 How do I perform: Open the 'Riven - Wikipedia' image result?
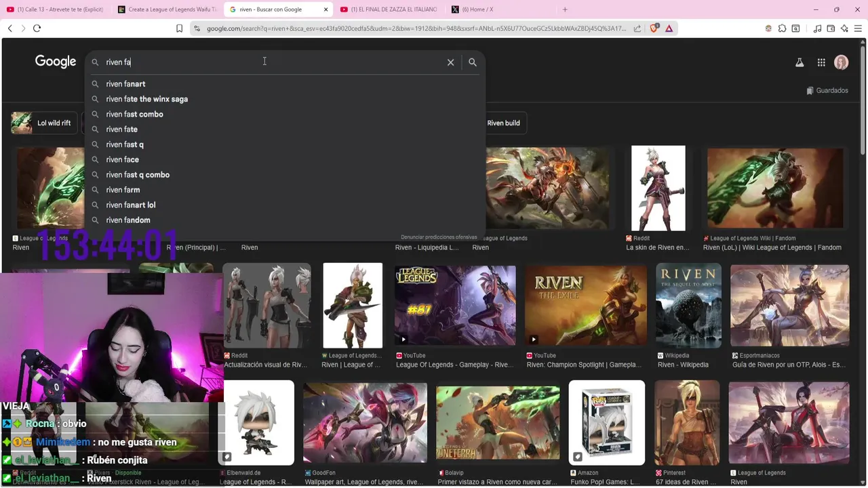point(688,305)
